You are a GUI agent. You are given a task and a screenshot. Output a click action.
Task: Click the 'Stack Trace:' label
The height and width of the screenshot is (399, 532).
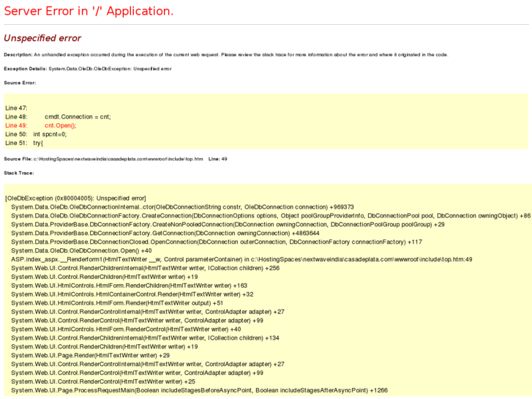(x=19, y=174)
